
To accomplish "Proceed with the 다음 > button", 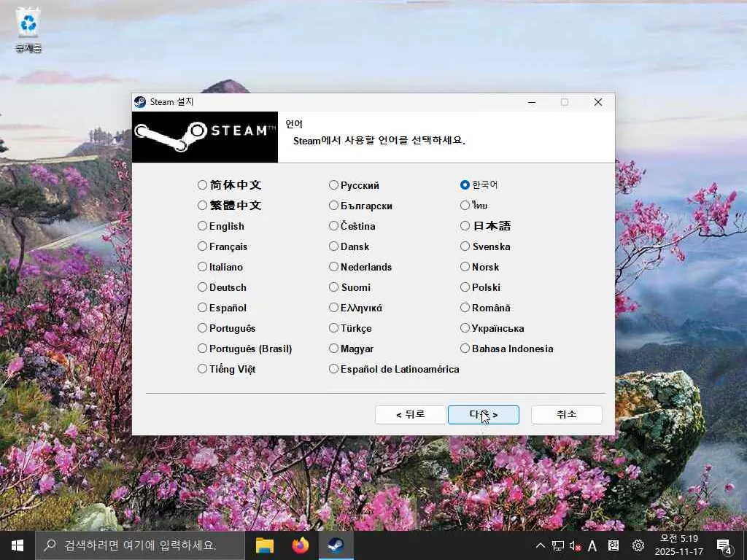I will [484, 415].
